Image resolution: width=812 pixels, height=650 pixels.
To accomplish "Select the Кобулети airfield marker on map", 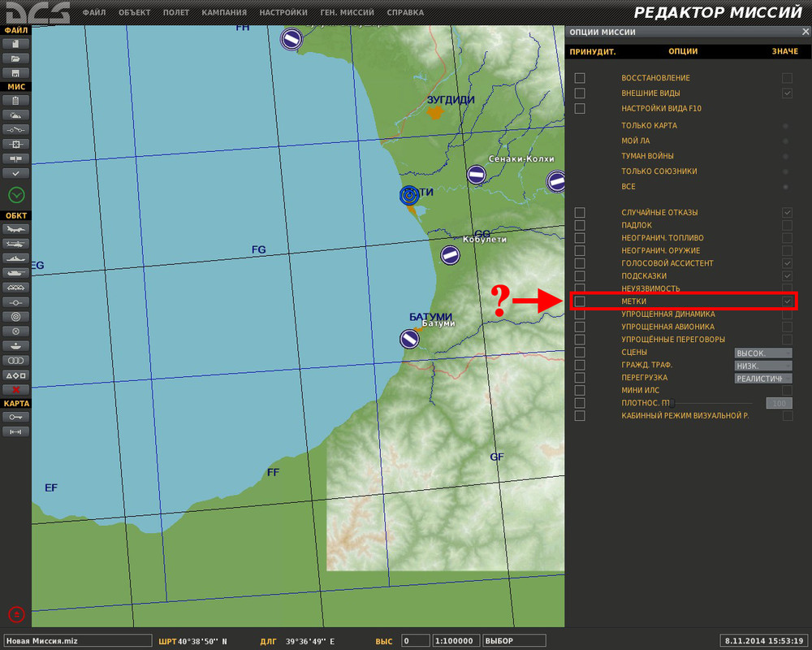I will point(450,254).
